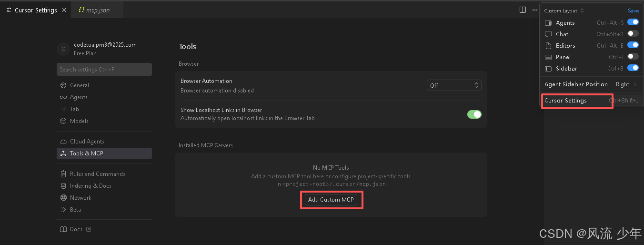Open Indexing & Docs settings

pyautogui.click(x=104, y=186)
